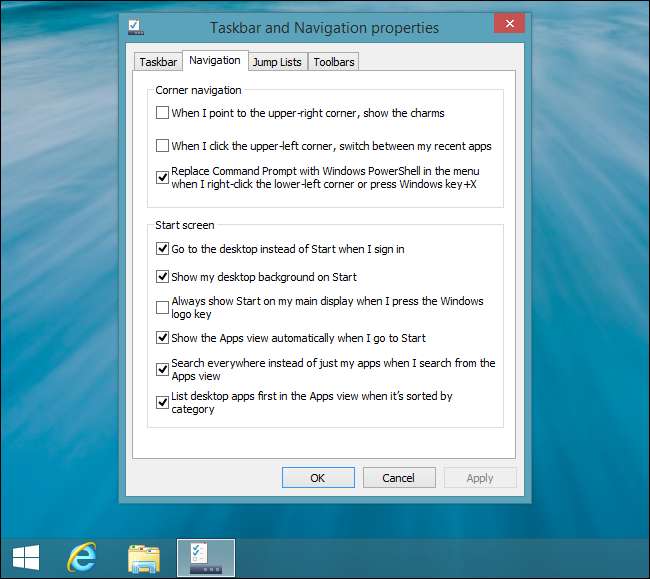Uncheck Replace Command Prompt with PowerShell
The height and width of the screenshot is (579, 650).
click(x=163, y=178)
